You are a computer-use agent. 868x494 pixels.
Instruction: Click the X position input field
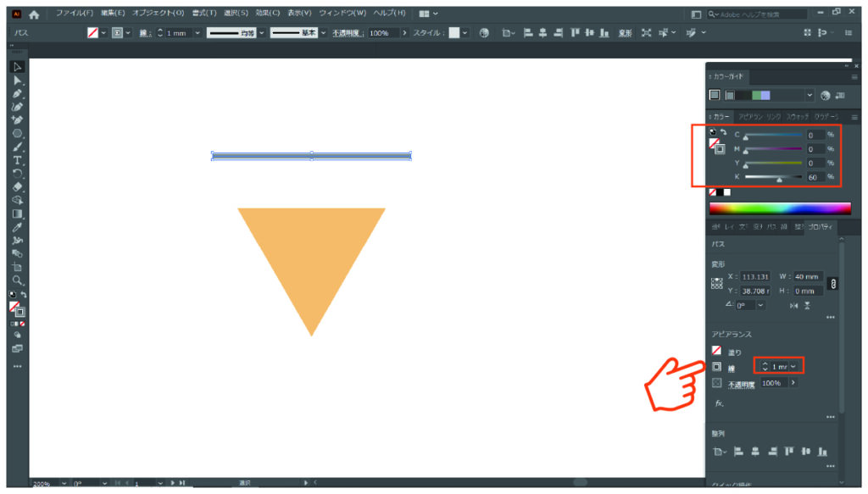pyautogui.click(x=755, y=276)
